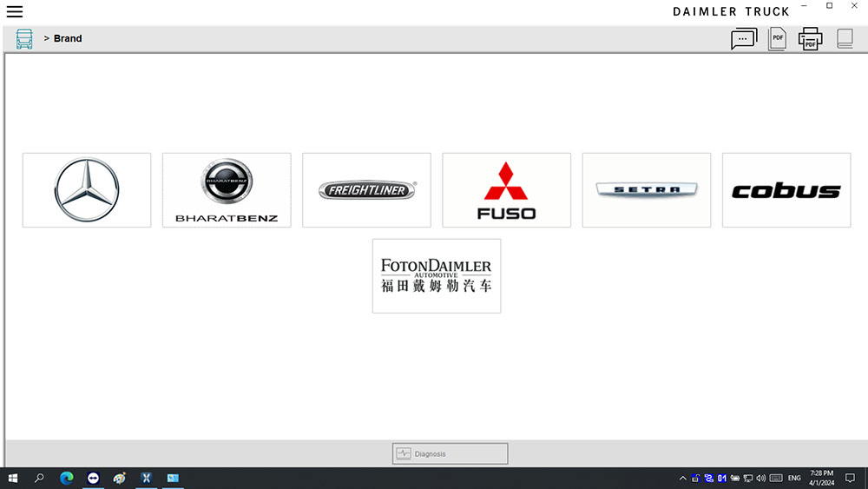Switch to the Xentry taskbar app
The width and height of the screenshot is (868, 489).
coord(146,478)
